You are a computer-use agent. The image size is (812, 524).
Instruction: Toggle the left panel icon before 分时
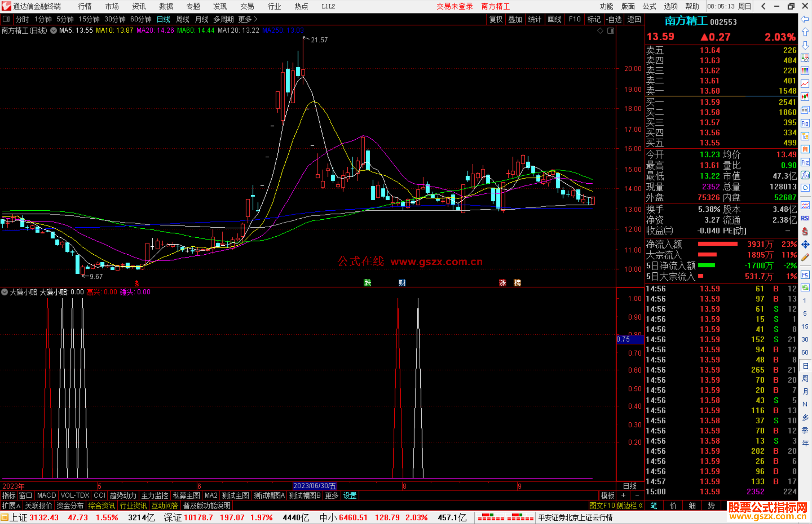(x=6, y=19)
